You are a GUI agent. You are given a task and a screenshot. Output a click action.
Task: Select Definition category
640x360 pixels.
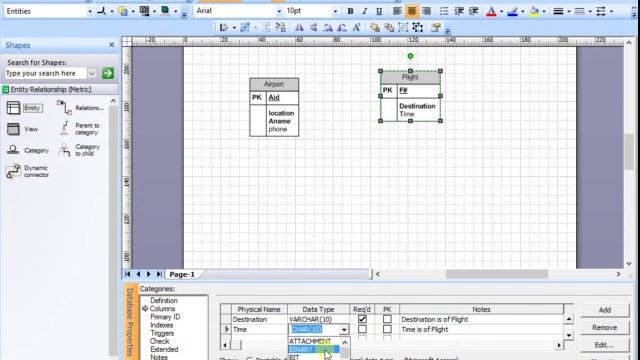[164, 300]
